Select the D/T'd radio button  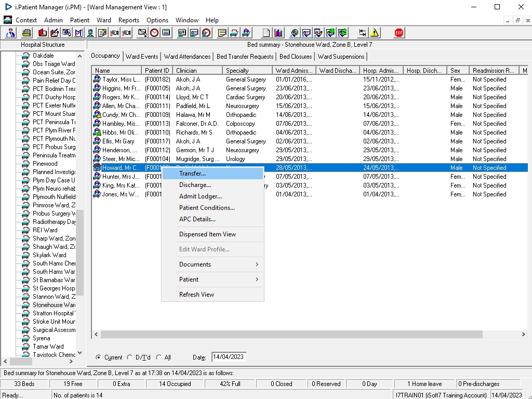(129, 357)
